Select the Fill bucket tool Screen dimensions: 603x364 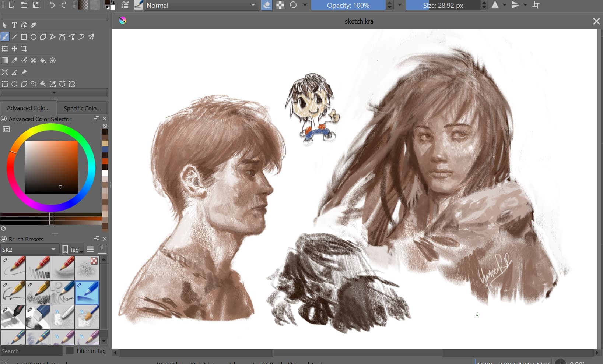click(x=43, y=60)
